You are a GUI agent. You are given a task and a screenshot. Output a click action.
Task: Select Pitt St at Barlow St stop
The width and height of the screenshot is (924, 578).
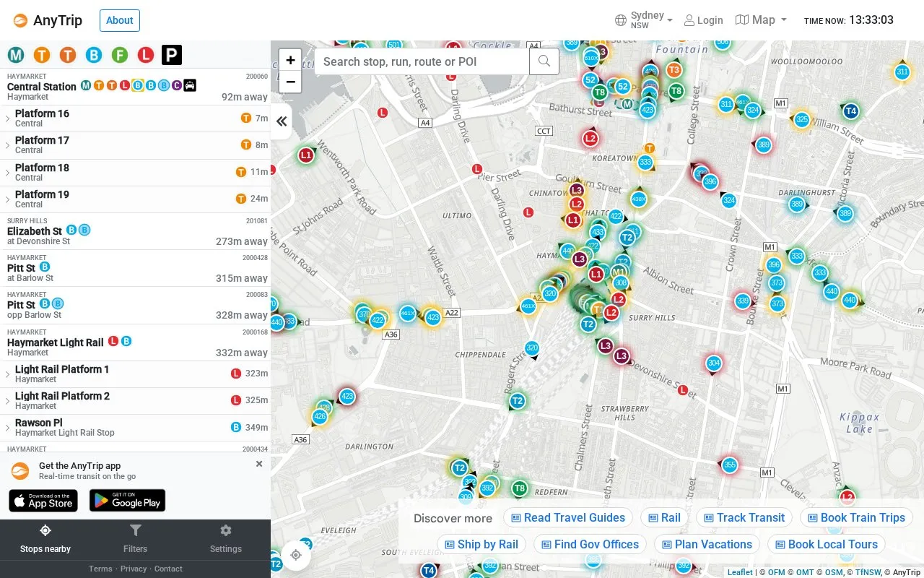[135, 268]
